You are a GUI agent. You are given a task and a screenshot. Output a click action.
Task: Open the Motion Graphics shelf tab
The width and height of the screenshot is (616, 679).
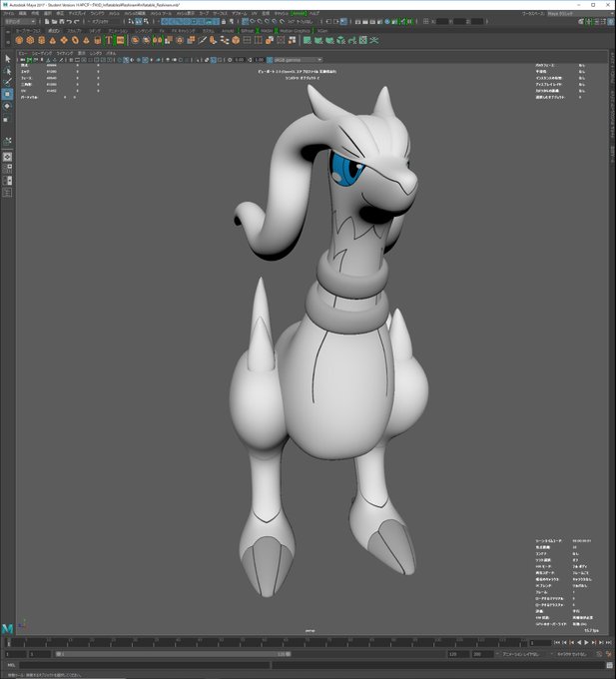click(x=295, y=31)
